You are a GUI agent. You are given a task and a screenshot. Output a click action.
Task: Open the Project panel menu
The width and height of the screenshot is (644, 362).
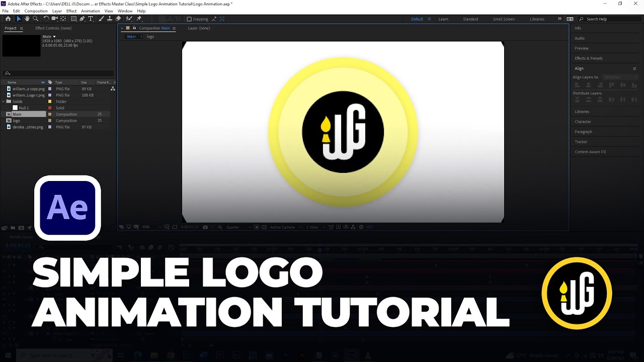click(x=21, y=28)
